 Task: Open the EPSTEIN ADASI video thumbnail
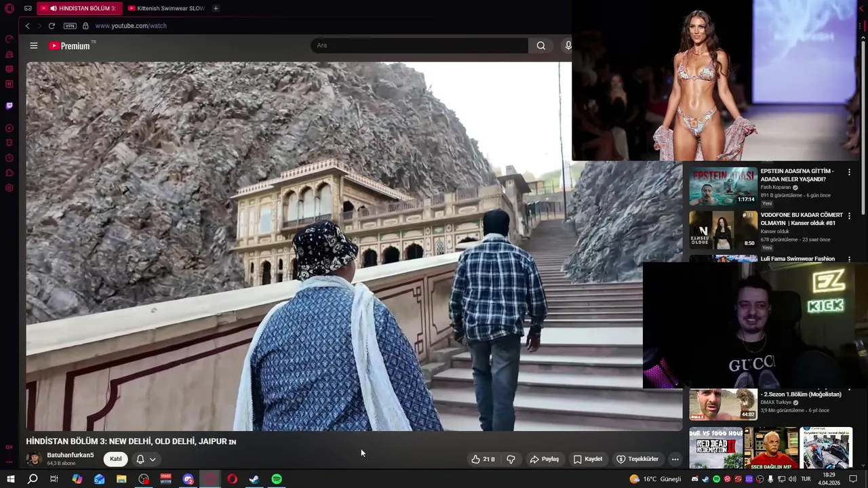[723, 186]
